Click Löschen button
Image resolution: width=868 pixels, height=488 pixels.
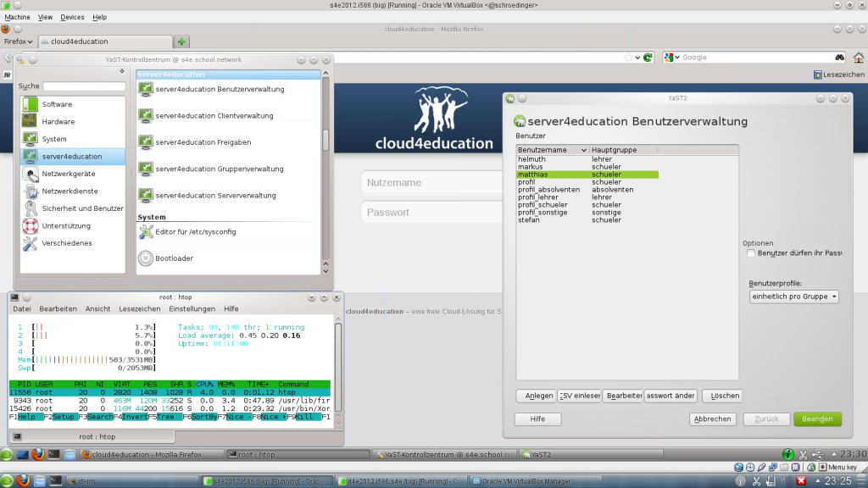pyautogui.click(x=721, y=396)
